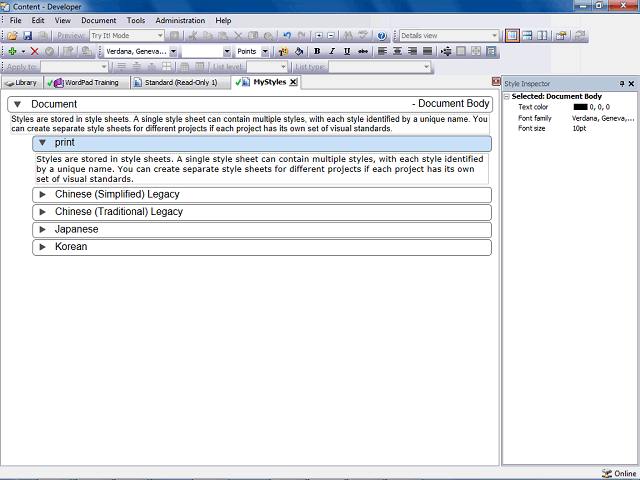
Task: Open the Document menu
Action: [98, 20]
